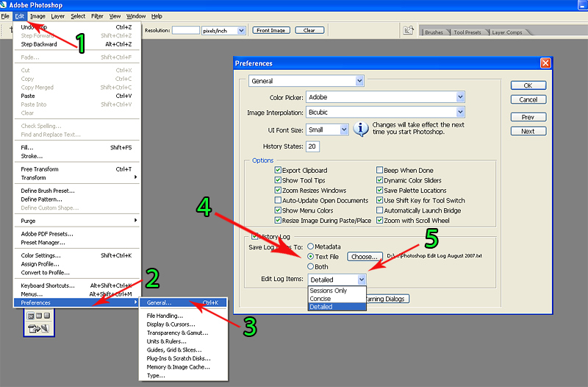Click the Choose... button for the log file

click(x=365, y=257)
